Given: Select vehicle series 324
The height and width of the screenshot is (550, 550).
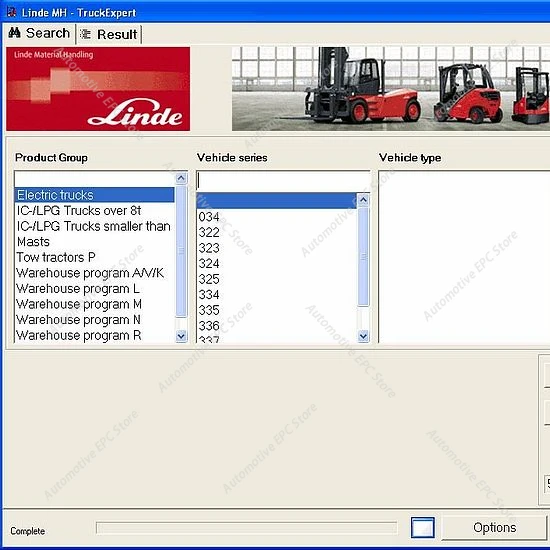Looking at the screenshot, I should [277, 263].
